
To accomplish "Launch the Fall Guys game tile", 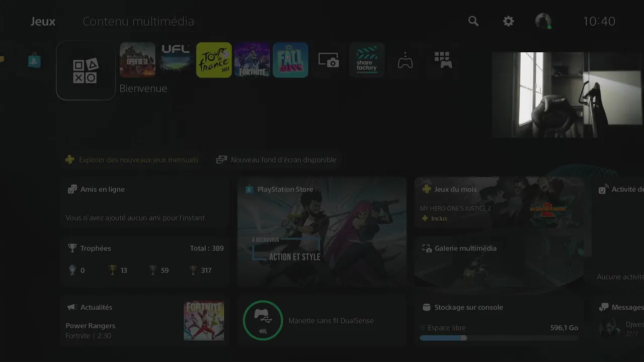I will point(290,60).
